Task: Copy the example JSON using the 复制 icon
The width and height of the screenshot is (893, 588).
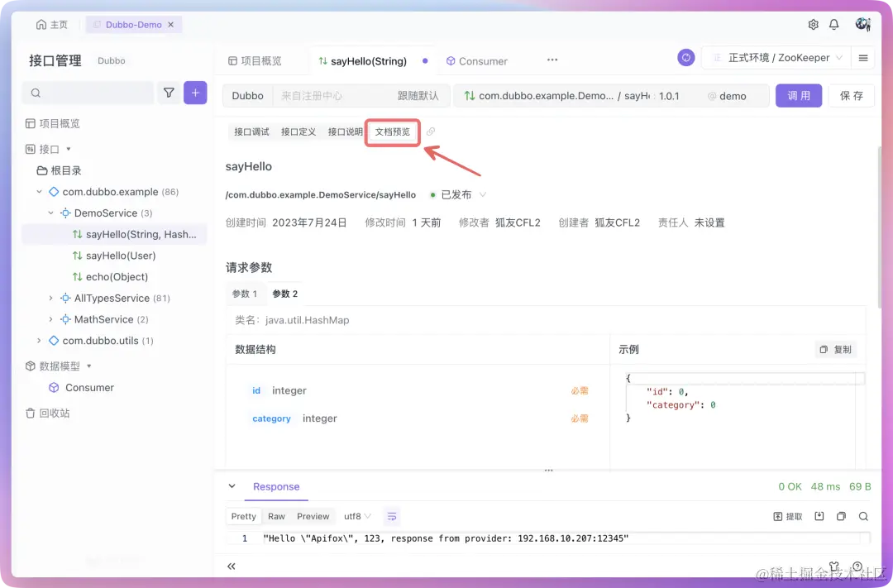Action: click(x=836, y=349)
